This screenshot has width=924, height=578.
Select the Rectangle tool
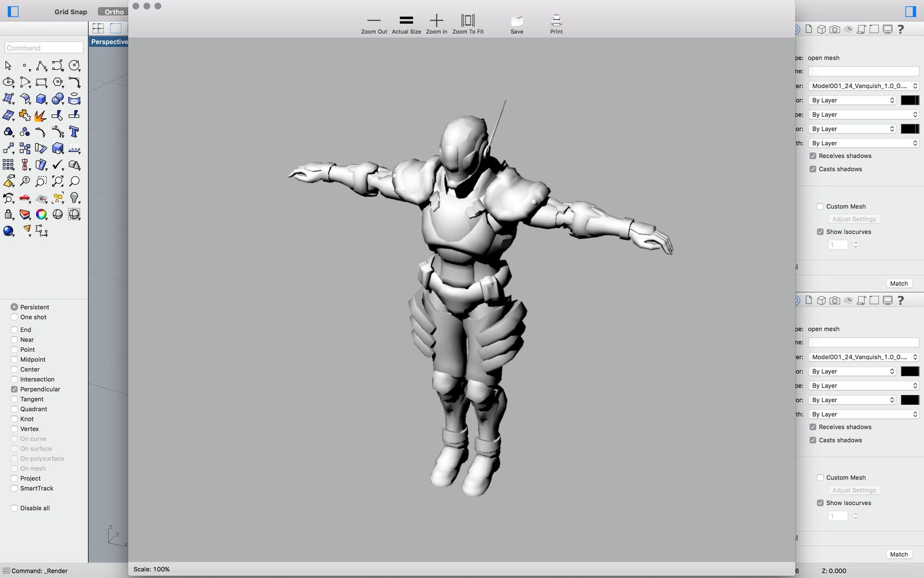point(41,82)
